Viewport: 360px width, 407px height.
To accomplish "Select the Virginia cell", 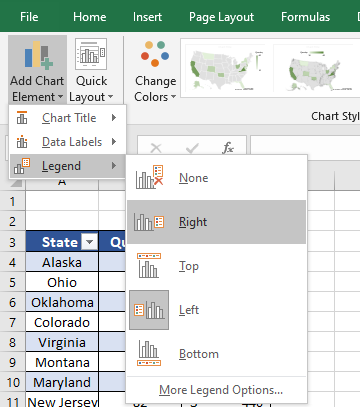I will (x=62, y=342).
